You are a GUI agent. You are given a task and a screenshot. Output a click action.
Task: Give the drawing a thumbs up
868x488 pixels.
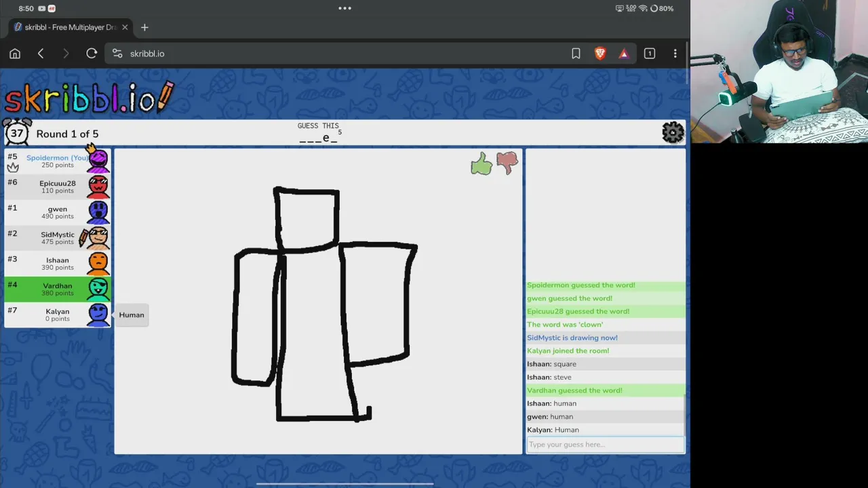pyautogui.click(x=481, y=163)
